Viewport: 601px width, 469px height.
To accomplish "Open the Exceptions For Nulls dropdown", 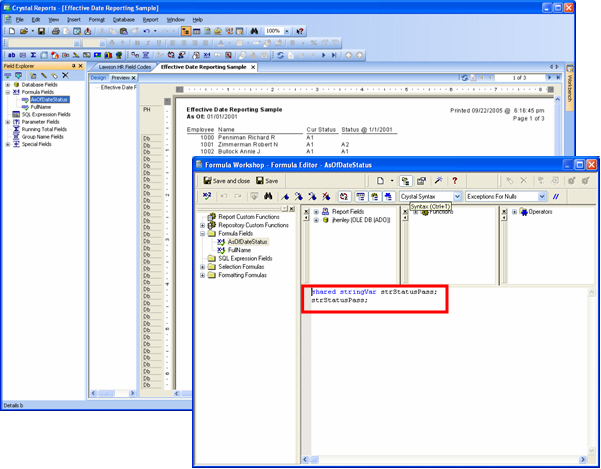I will [x=542, y=197].
